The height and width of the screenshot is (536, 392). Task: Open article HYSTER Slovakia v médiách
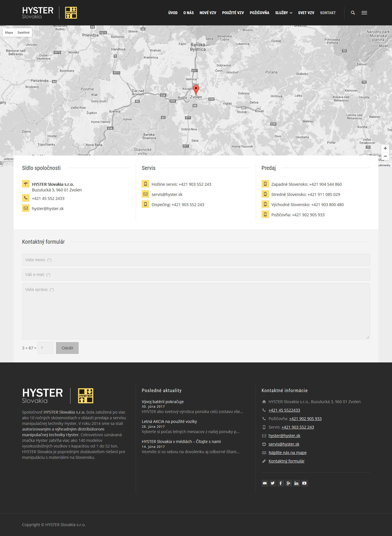[x=181, y=442]
